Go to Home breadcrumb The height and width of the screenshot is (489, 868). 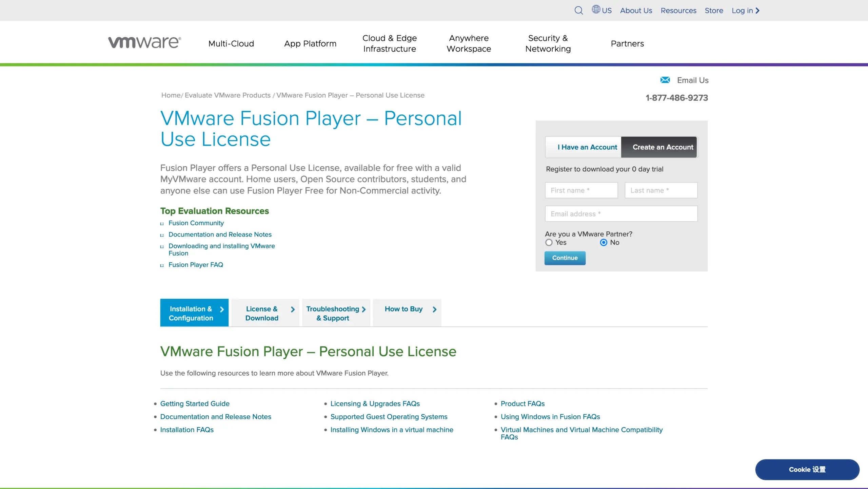[x=171, y=95]
